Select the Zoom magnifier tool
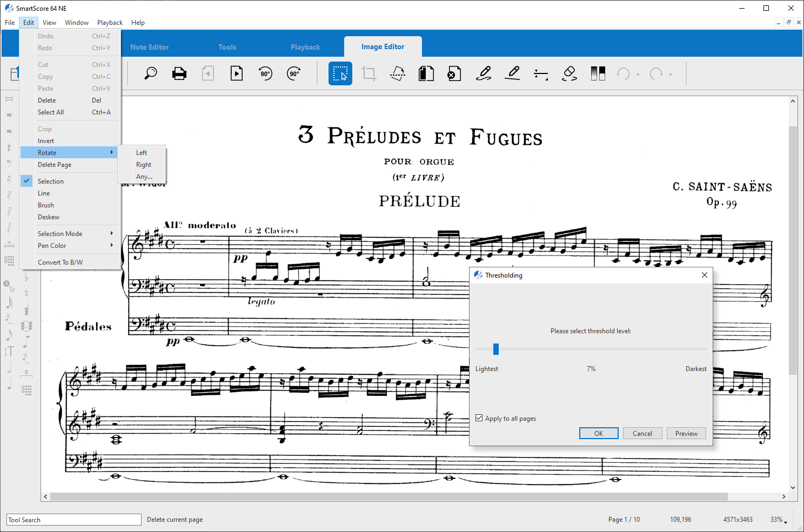Screen dimensions: 804x532 (x=151, y=73)
